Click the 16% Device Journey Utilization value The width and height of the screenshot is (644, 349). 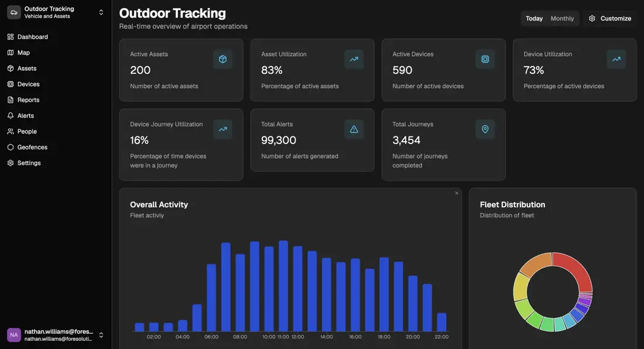139,141
